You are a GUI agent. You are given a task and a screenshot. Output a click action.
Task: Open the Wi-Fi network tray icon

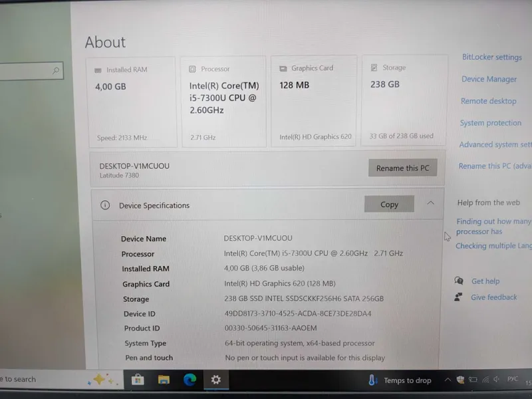point(486,380)
